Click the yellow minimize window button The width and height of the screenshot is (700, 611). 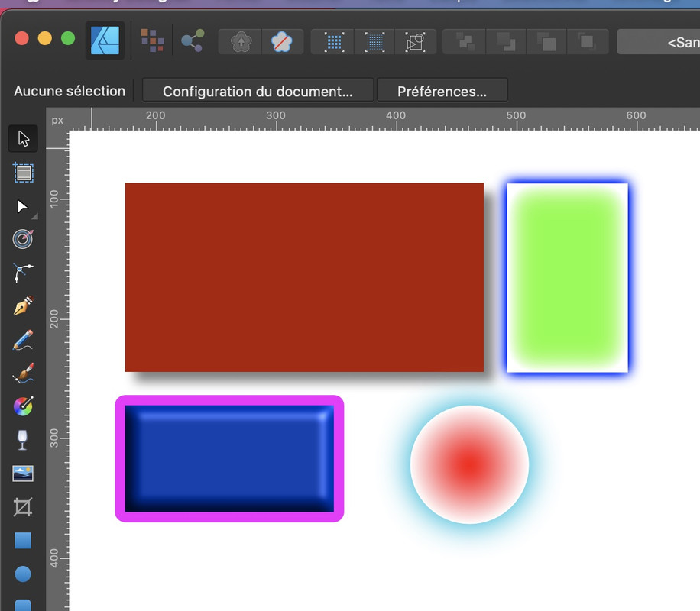point(44,38)
